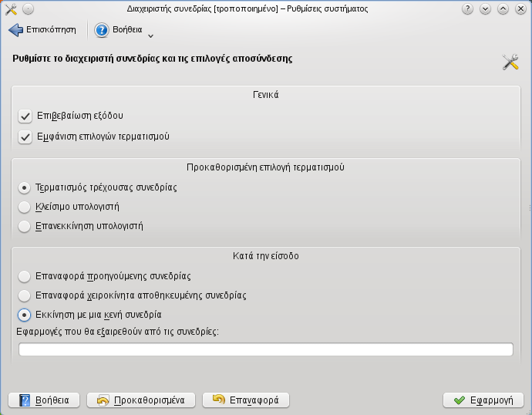Click the excluded applications text field
532x415 pixels.
pos(266,349)
